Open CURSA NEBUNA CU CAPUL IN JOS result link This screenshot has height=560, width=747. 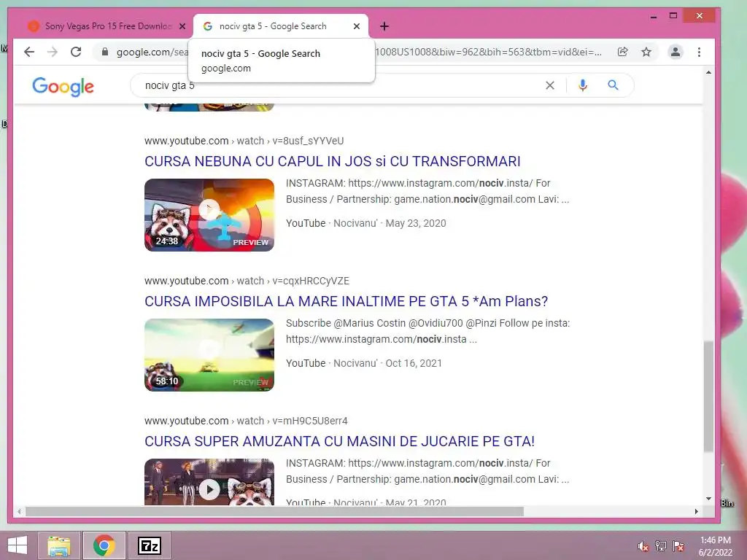pos(333,161)
